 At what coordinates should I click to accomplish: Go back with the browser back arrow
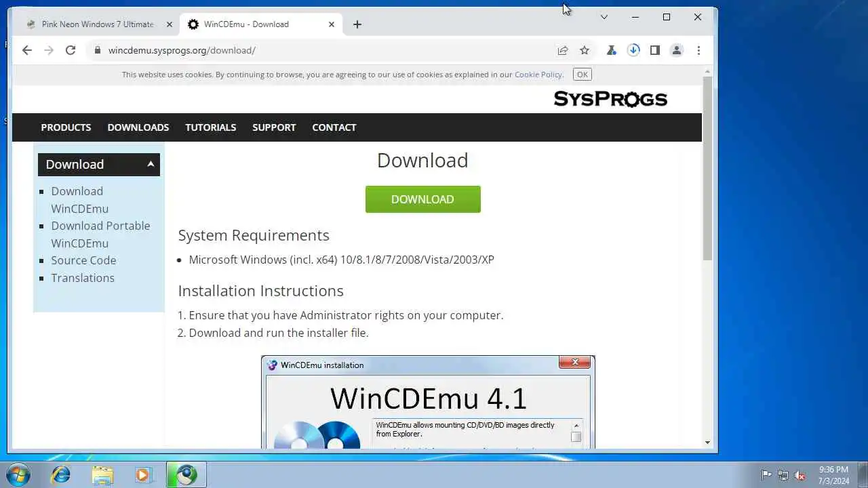coord(26,50)
